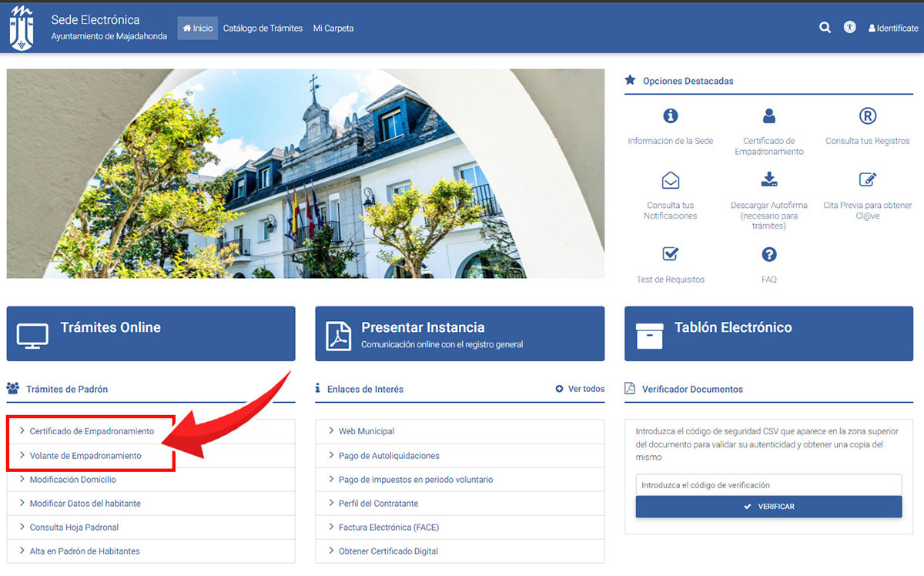Open Cita Previa para obtener Cl@ve icon

coord(867,180)
